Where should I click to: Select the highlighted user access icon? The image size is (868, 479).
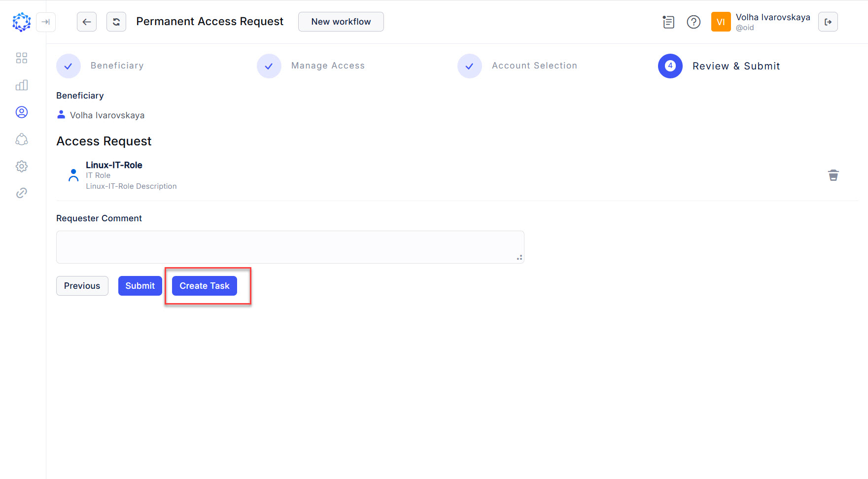[x=22, y=112]
